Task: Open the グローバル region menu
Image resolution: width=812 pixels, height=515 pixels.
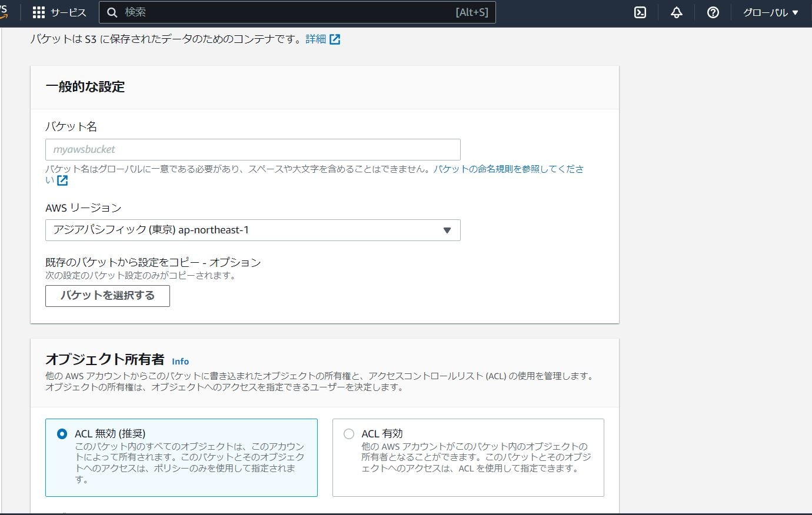Action: (770, 12)
